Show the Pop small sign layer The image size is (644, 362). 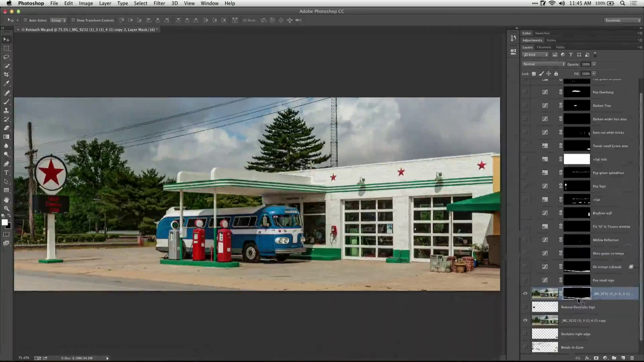(x=525, y=280)
